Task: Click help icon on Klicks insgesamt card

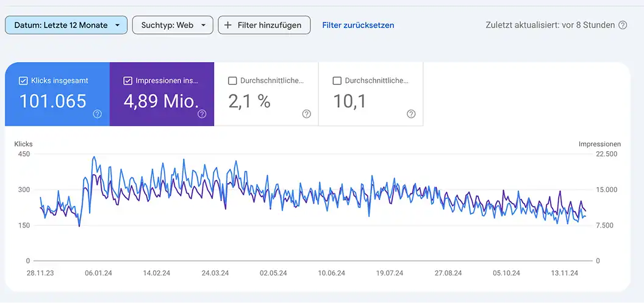Action: tap(98, 114)
